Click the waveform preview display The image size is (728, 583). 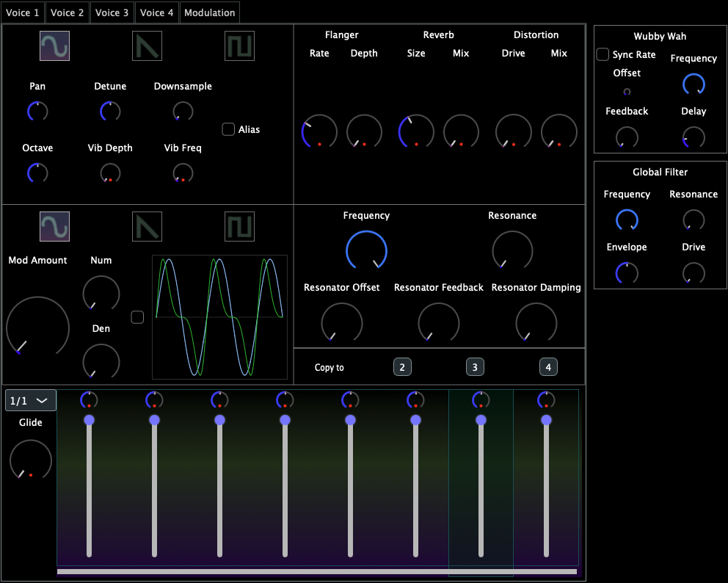pyautogui.click(x=219, y=317)
